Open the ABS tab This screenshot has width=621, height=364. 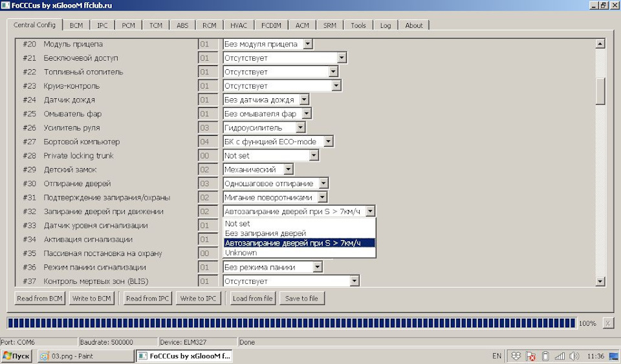pyautogui.click(x=182, y=25)
